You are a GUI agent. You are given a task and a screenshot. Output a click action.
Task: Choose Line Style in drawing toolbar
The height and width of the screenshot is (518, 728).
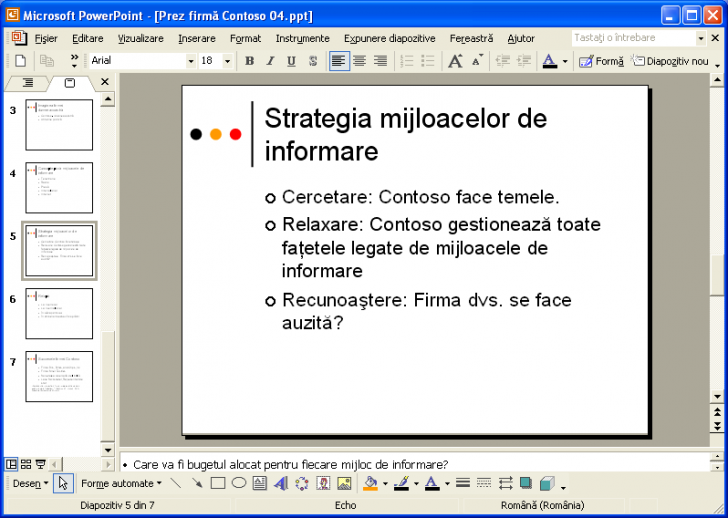click(463, 484)
